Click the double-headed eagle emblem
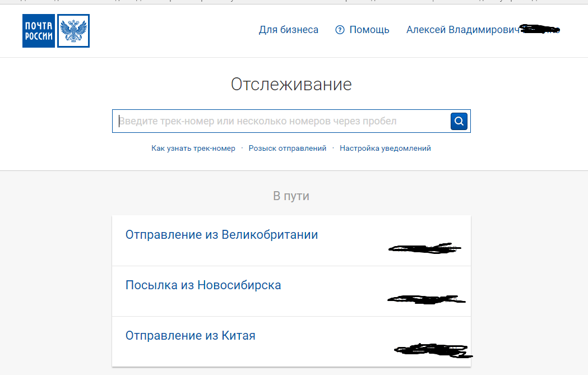Screen dimensions: 588x375 pos(73,31)
